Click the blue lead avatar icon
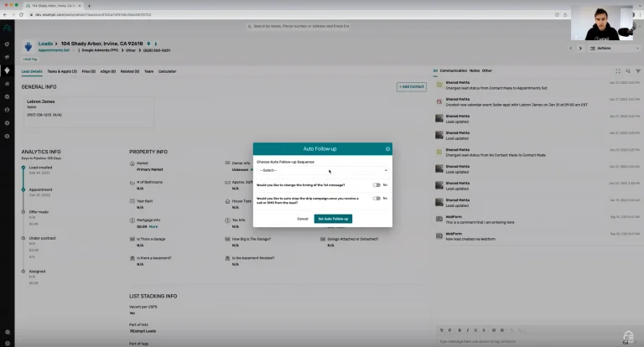Viewport: 644px width, 347px height. tap(28, 46)
